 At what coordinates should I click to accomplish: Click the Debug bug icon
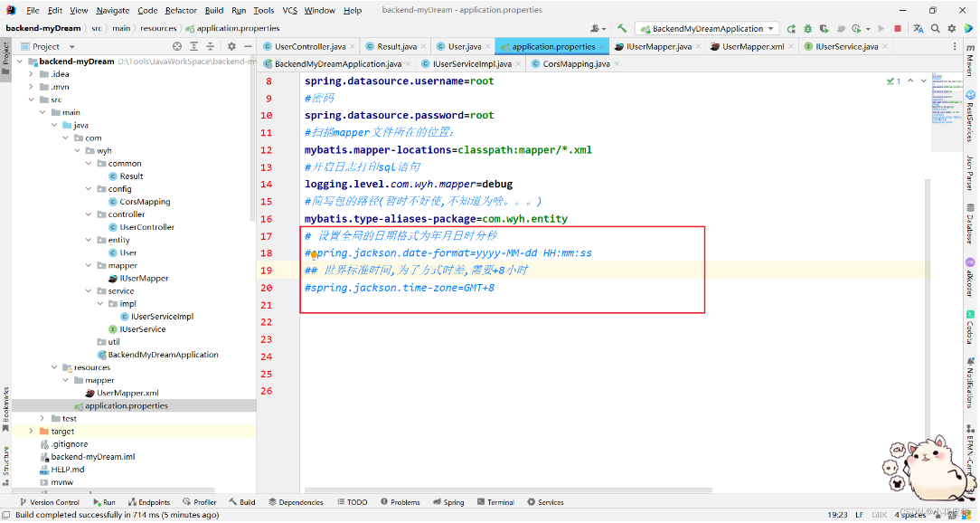point(807,29)
